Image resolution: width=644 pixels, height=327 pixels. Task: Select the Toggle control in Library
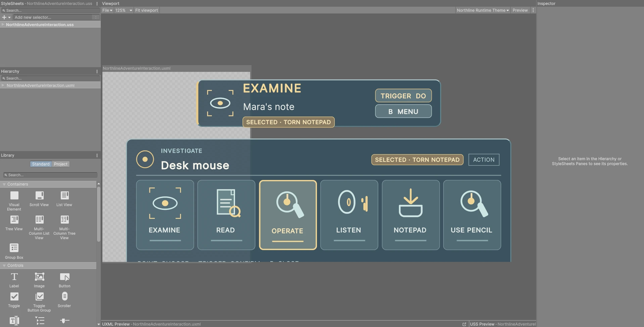point(14,296)
